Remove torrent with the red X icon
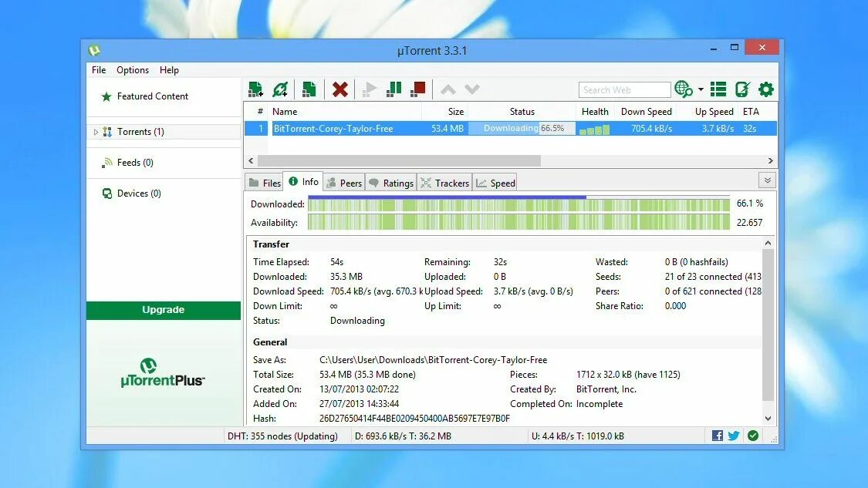 point(340,89)
